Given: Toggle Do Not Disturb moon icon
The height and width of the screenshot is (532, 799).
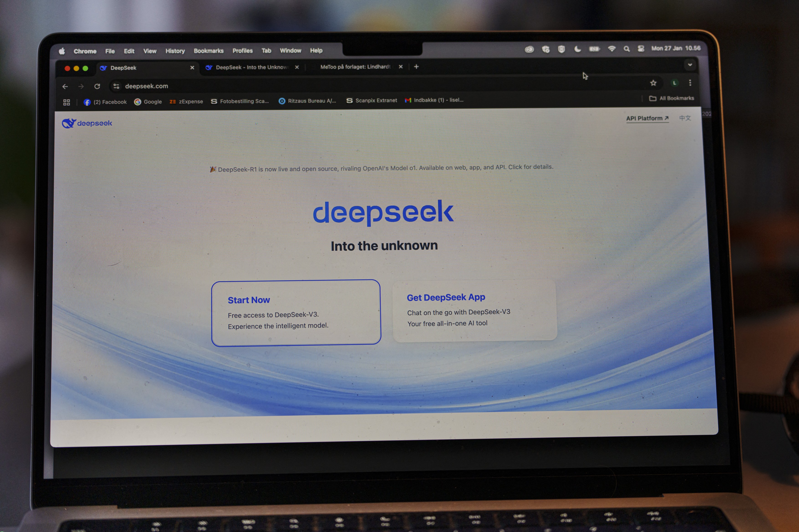Looking at the screenshot, I should click(578, 49).
